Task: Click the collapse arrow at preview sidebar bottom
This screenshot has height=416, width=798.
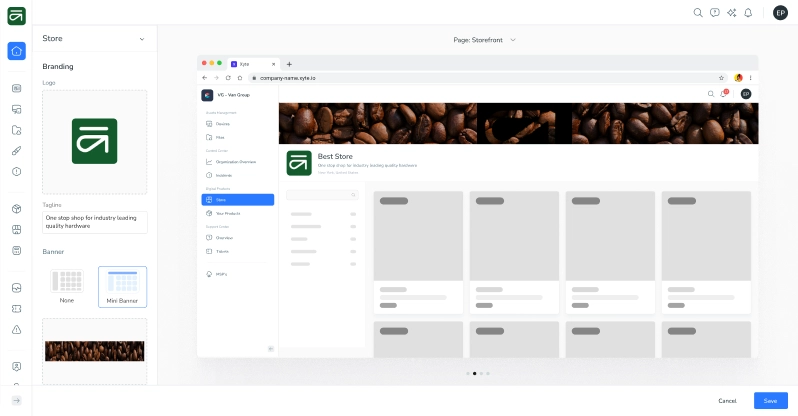Action: [x=271, y=349]
